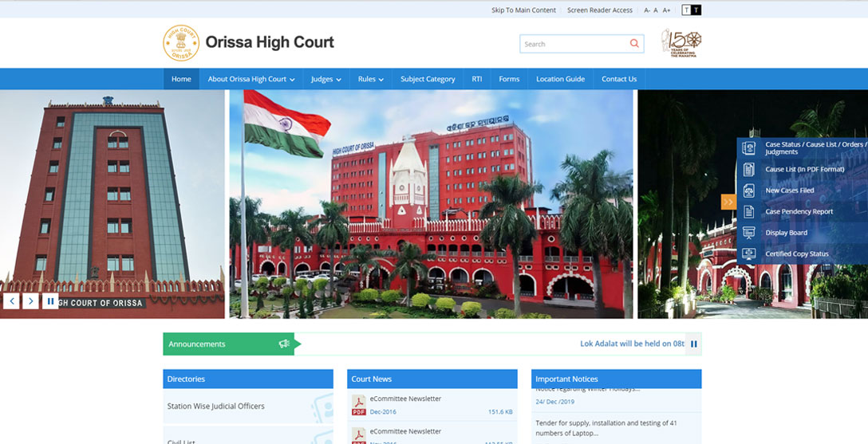This screenshot has width=868, height=444.
Task: Click Skip To Main Content link
Action: [x=523, y=10]
